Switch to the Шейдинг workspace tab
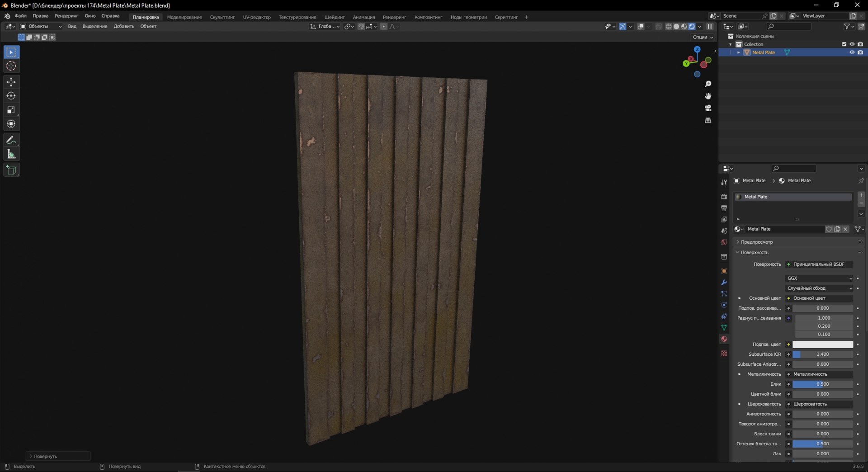The image size is (868, 472). pos(334,17)
